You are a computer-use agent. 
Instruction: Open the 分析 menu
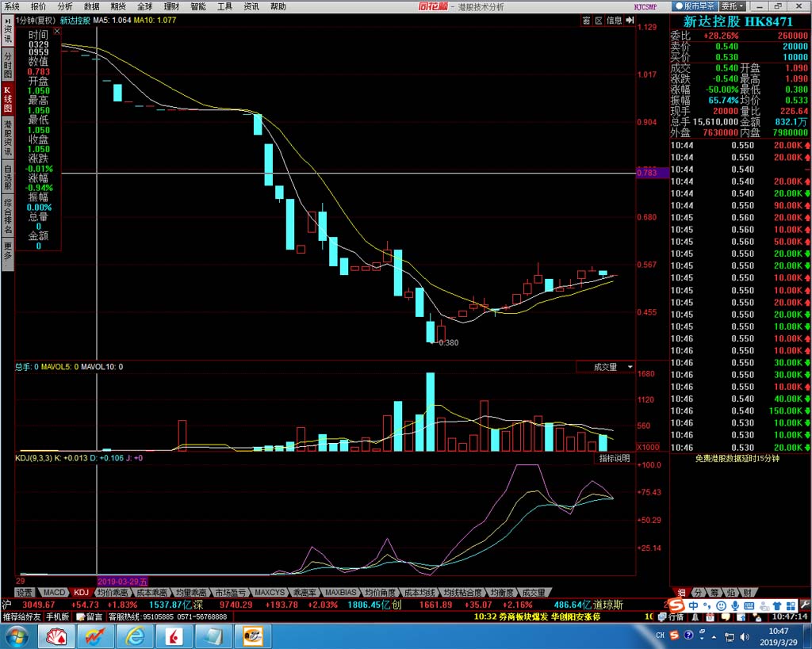pos(65,6)
